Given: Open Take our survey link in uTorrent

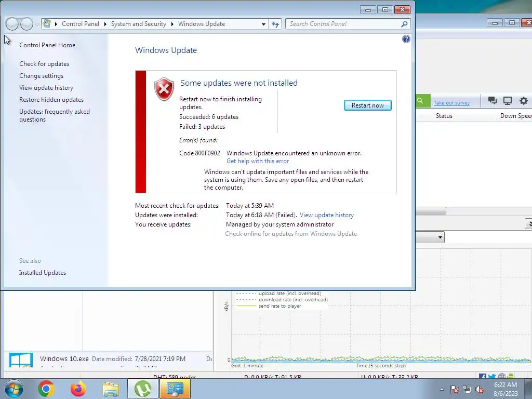Looking at the screenshot, I should tap(451, 103).
